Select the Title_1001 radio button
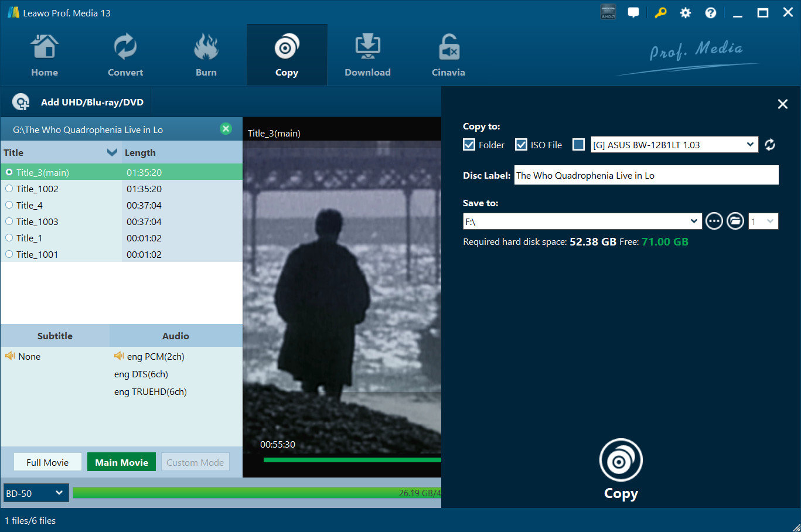The width and height of the screenshot is (801, 532). pos(9,254)
